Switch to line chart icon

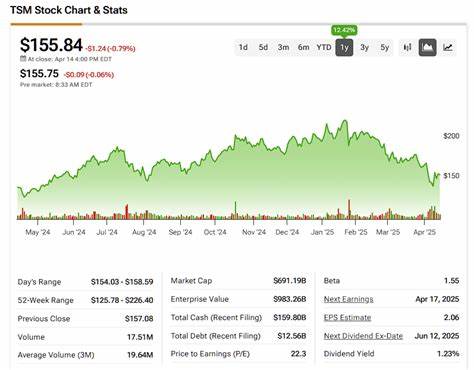click(448, 47)
